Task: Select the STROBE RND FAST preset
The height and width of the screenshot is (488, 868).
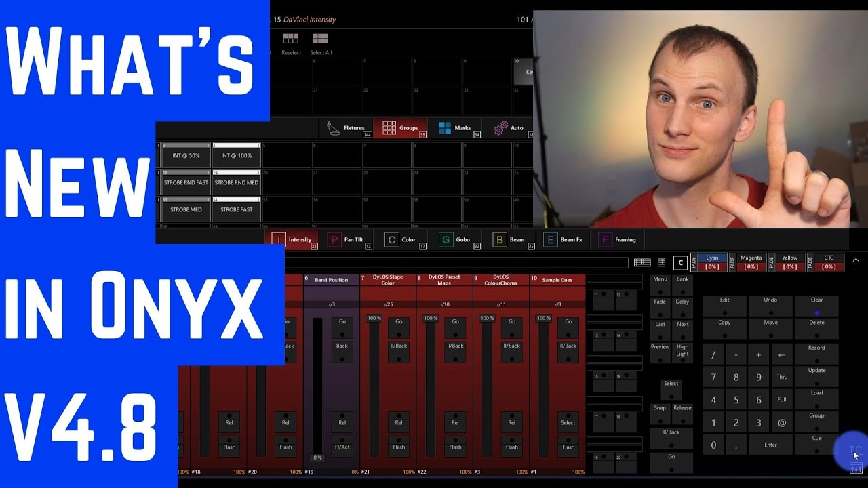Action: pyautogui.click(x=186, y=182)
